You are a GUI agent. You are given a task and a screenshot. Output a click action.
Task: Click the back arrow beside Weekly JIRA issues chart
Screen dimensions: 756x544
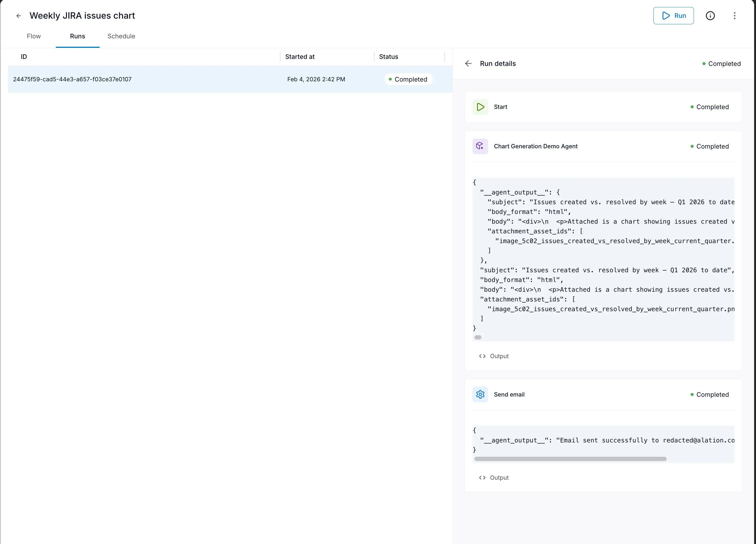tap(19, 16)
